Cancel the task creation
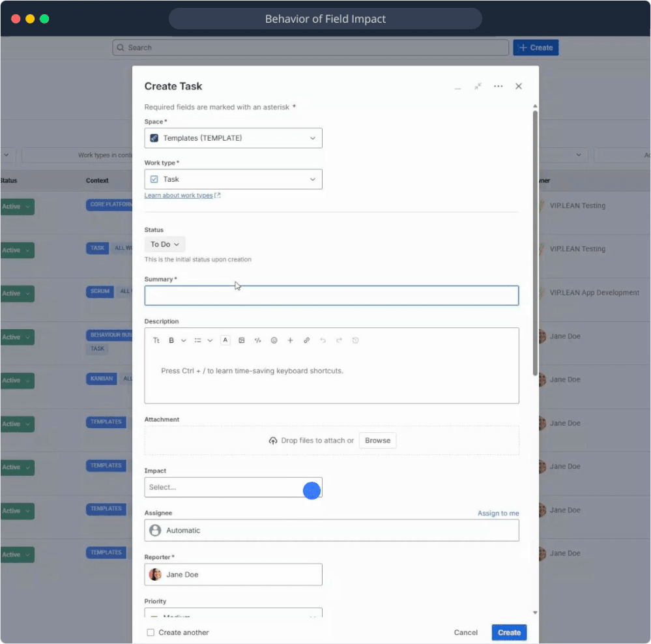 pyautogui.click(x=465, y=632)
